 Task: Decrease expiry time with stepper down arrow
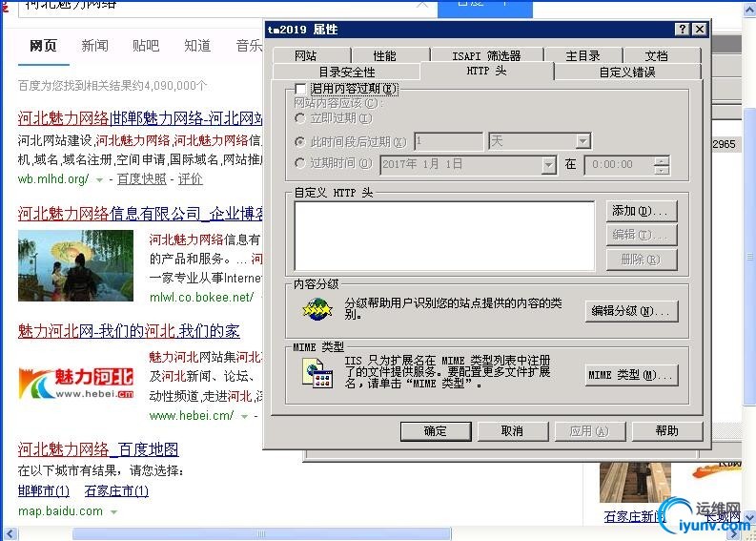pyautogui.click(x=662, y=170)
